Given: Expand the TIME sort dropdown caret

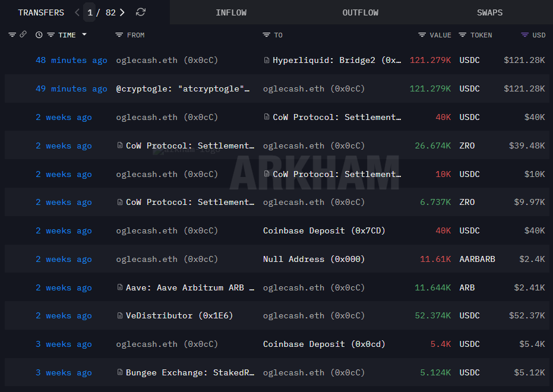Looking at the screenshot, I should (x=84, y=34).
